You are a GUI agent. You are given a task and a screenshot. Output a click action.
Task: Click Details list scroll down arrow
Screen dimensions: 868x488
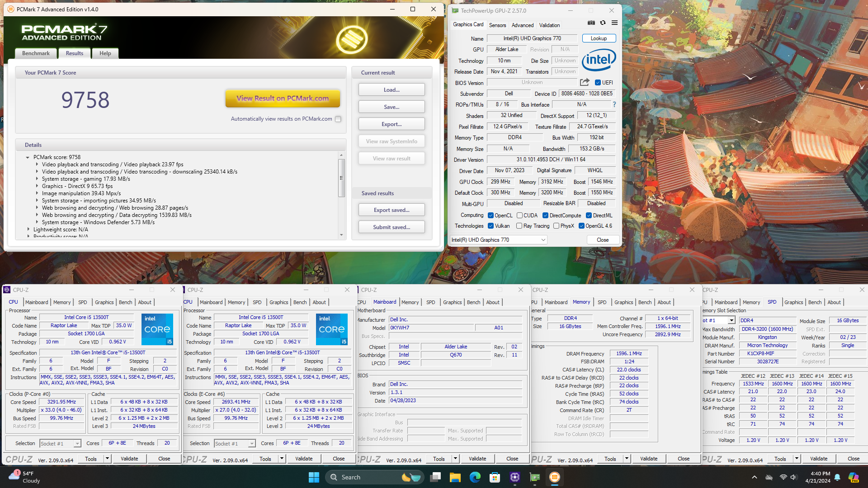pos(341,235)
